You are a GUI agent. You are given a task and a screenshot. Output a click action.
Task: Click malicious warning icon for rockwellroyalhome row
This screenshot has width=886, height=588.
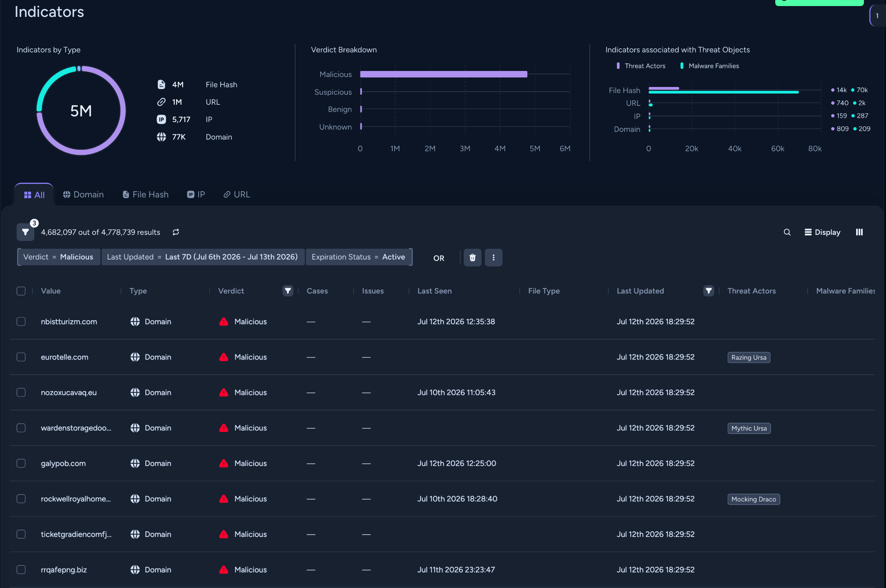[x=224, y=499]
